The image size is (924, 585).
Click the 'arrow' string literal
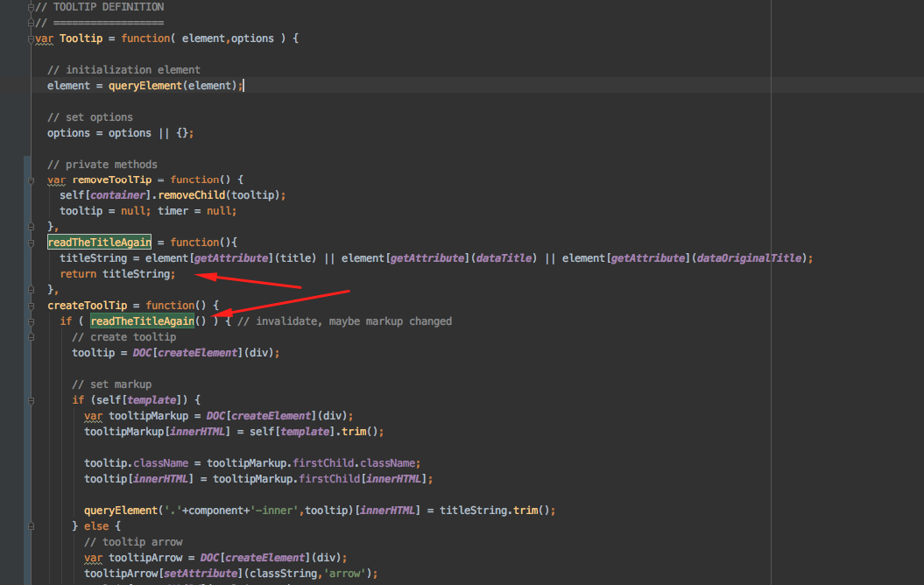point(344,573)
